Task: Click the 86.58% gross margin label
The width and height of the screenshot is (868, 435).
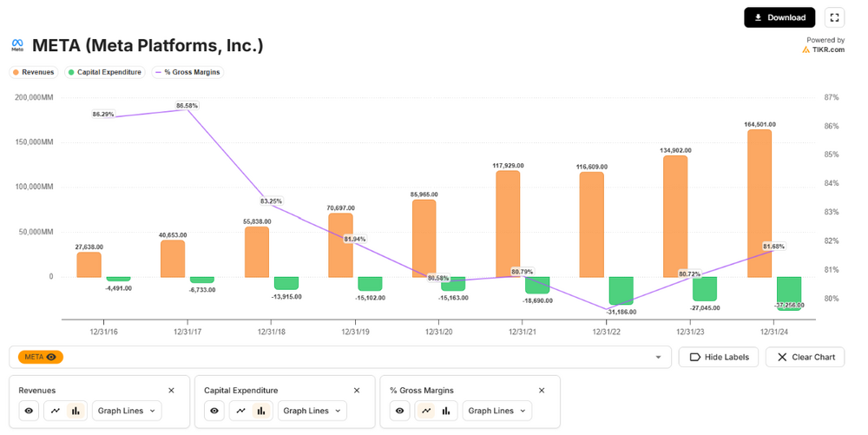Action: tap(187, 105)
